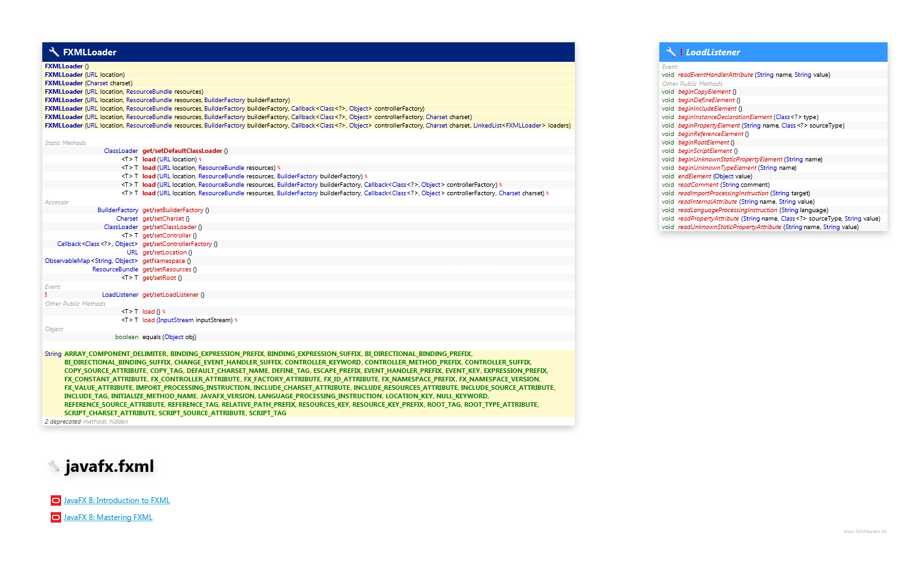Click the Oracle icon beside Mastering FXML
This screenshot has width=924, height=561.
56,517
